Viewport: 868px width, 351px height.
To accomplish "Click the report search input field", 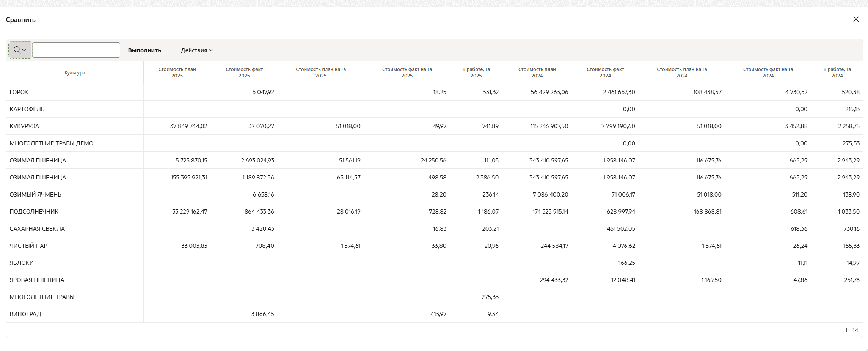I will [76, 50].
